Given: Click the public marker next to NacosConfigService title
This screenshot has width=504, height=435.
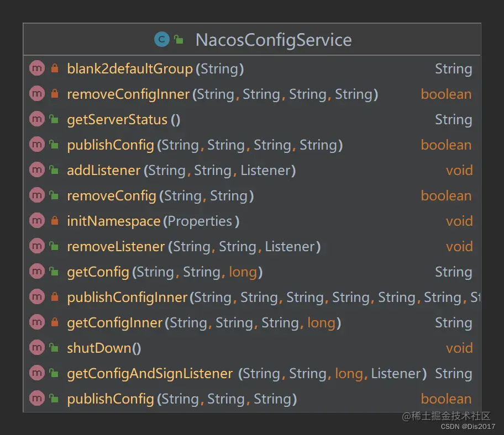Looking at the screenshot, I should (x=179, y=40).
